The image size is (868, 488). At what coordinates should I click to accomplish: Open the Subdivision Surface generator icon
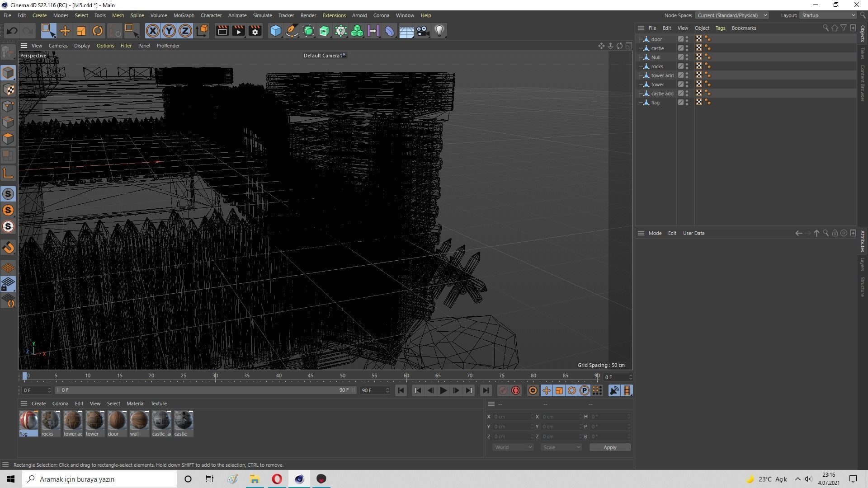308,31
